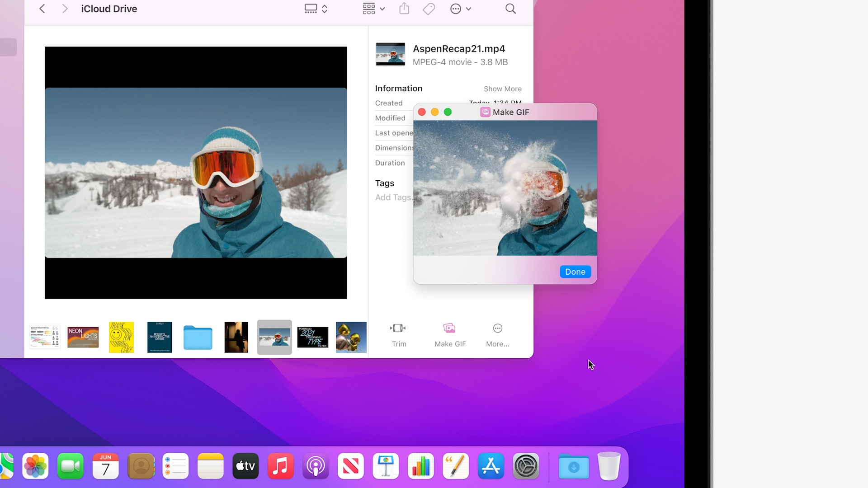
Task: Open the App Store from the Dock
Action: point(491,466)
